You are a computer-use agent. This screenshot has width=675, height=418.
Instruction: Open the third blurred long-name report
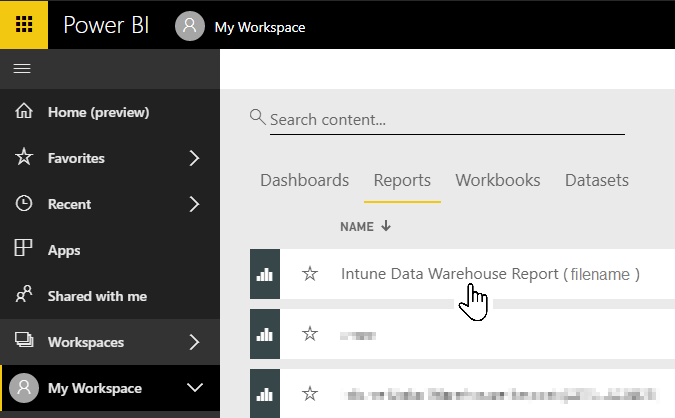point(500,394)
